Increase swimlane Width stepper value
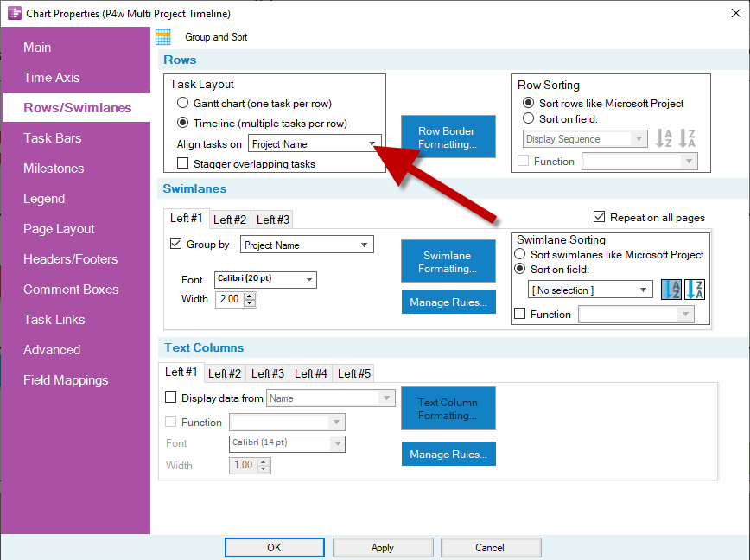The width and height of the screenshot is (750, 560). click(x=251, y=295)
